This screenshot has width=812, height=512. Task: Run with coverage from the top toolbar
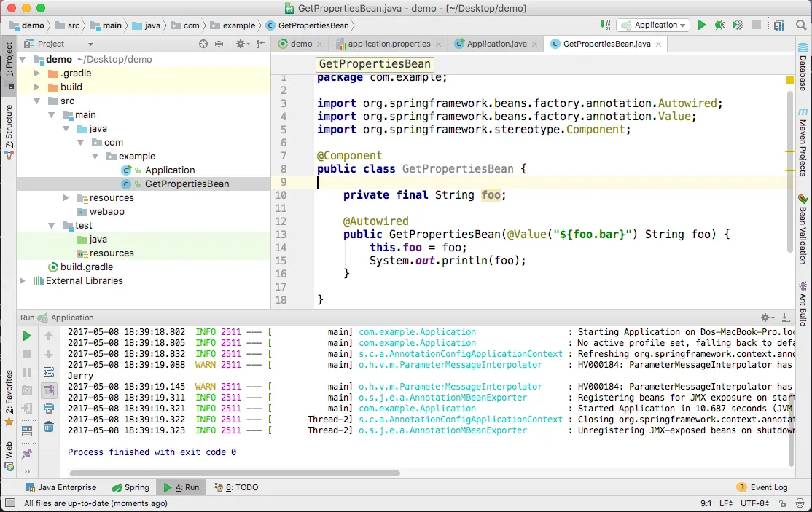[x=738, y=25]
